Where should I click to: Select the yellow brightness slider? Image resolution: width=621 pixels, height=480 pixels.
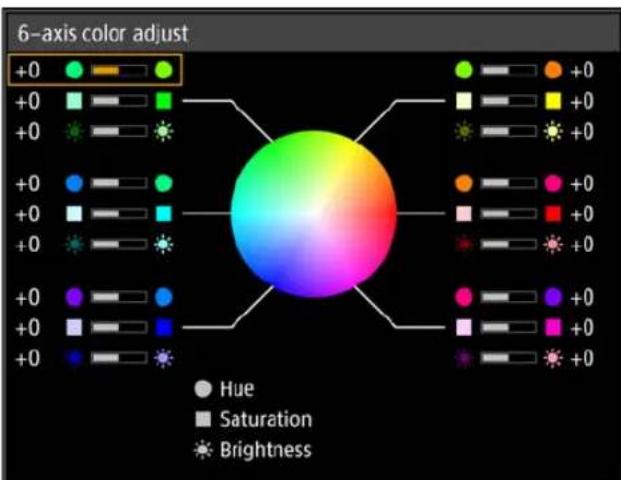(x=509, y=131)
